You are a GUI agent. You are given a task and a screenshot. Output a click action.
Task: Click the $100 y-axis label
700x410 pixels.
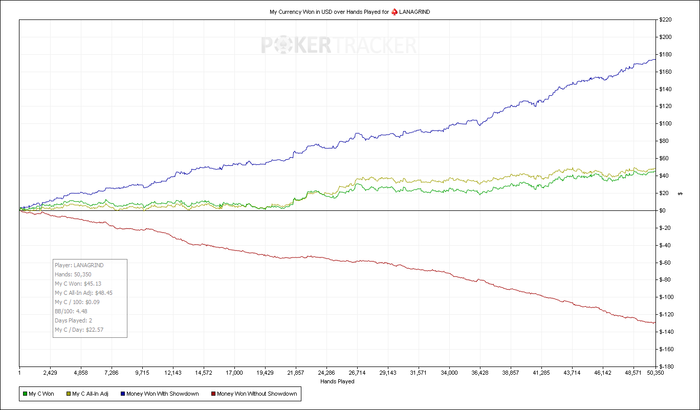(x=665, y=124)
